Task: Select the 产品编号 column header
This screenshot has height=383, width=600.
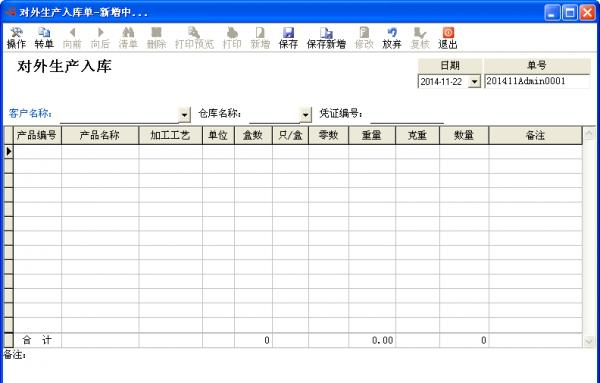Action: pyautogui.click(x=37, y=135)
